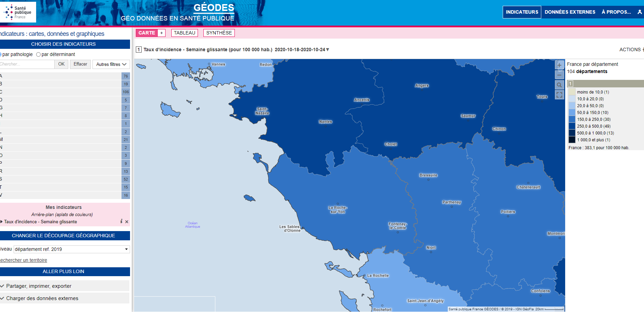Click legend swatch 500,0 à 1 000,0
Viewport: 644px width, 312px height.
[572, 133]
